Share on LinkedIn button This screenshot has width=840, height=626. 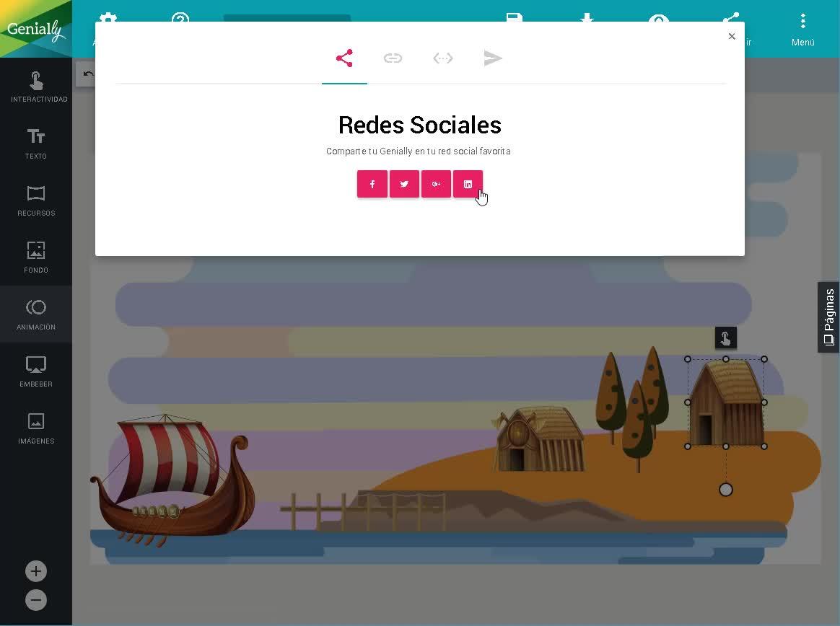coord(468,184)
